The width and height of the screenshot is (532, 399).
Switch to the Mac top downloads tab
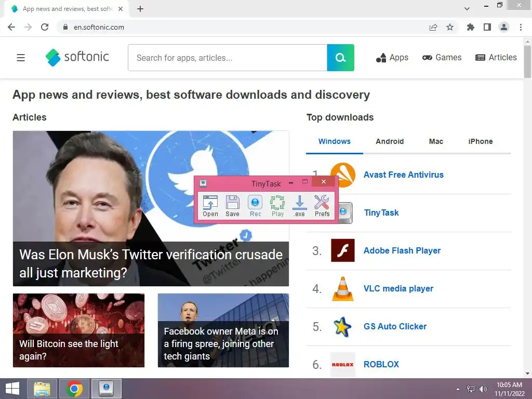point(436,141)
